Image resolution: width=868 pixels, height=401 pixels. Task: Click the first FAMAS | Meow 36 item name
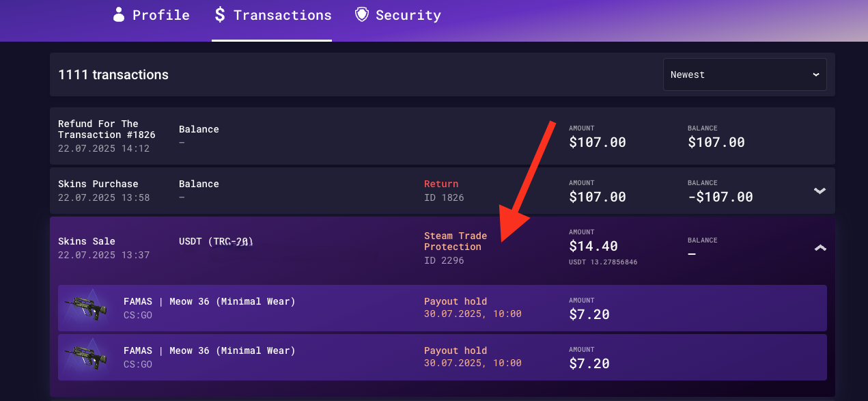(210, 301)
